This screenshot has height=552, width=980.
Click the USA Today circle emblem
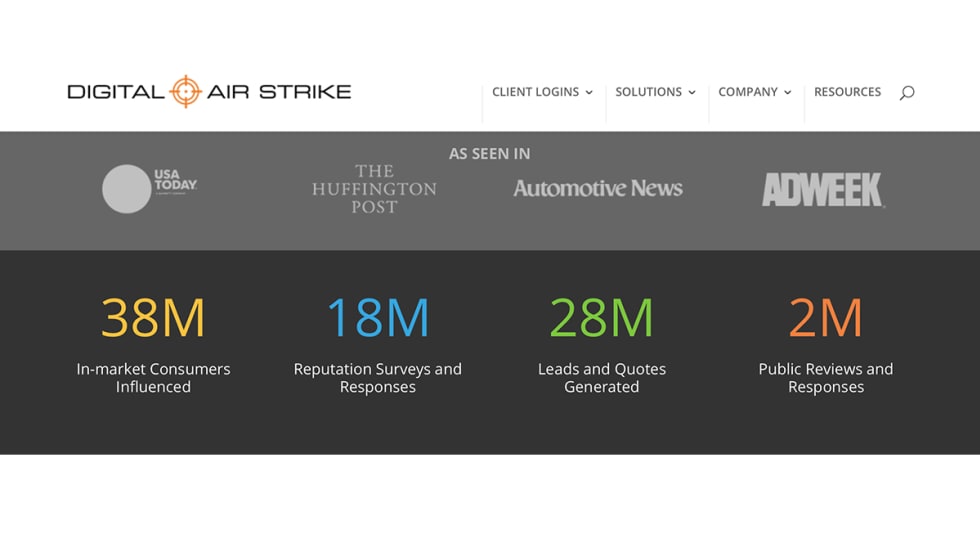(x=126, y=189)
